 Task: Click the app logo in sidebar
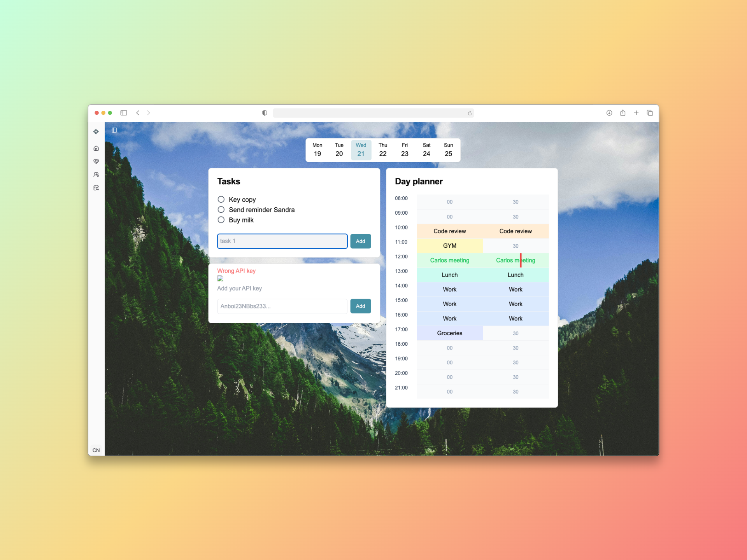click(x=96, y=131)
